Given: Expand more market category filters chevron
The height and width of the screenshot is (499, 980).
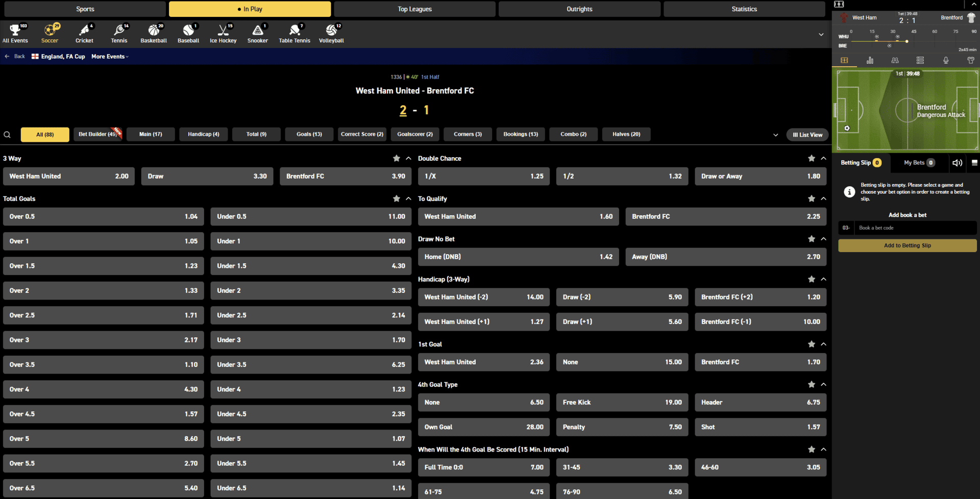Looking at the screenshot, I should point(776,135).
